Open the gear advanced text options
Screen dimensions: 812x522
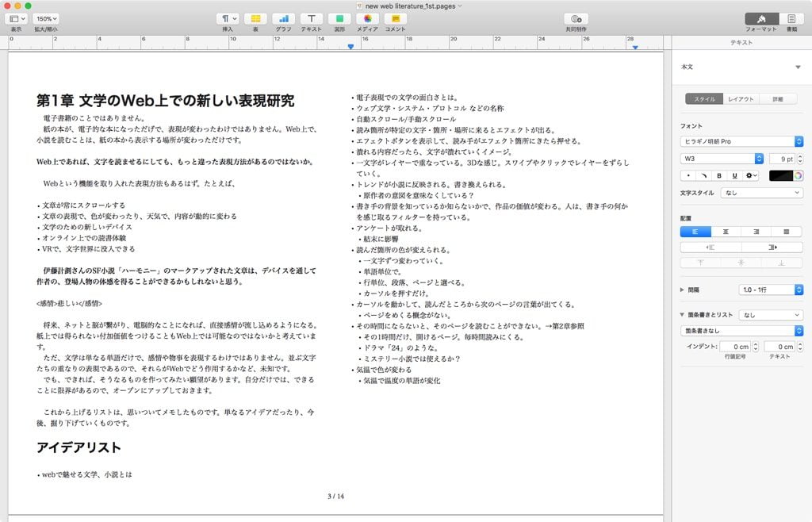751,175
